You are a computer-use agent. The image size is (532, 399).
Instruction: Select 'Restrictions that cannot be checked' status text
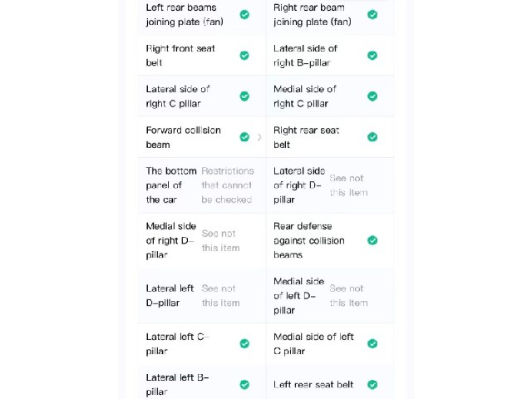point(227,185)
